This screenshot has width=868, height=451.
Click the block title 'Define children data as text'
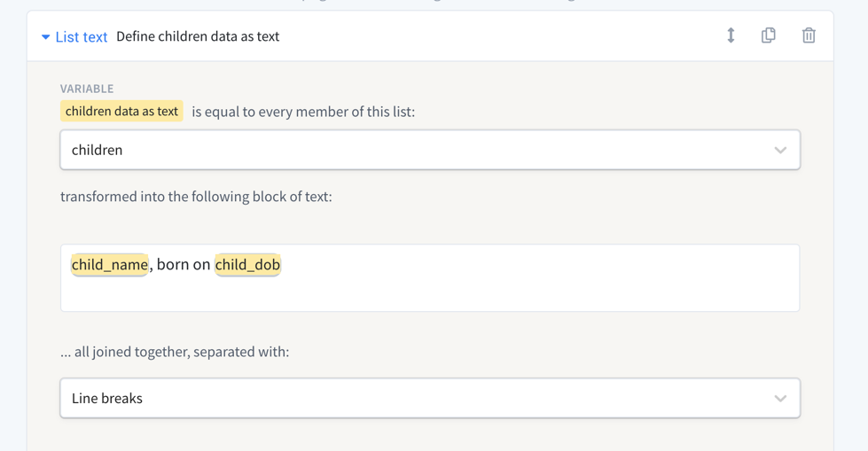[198, 36]
